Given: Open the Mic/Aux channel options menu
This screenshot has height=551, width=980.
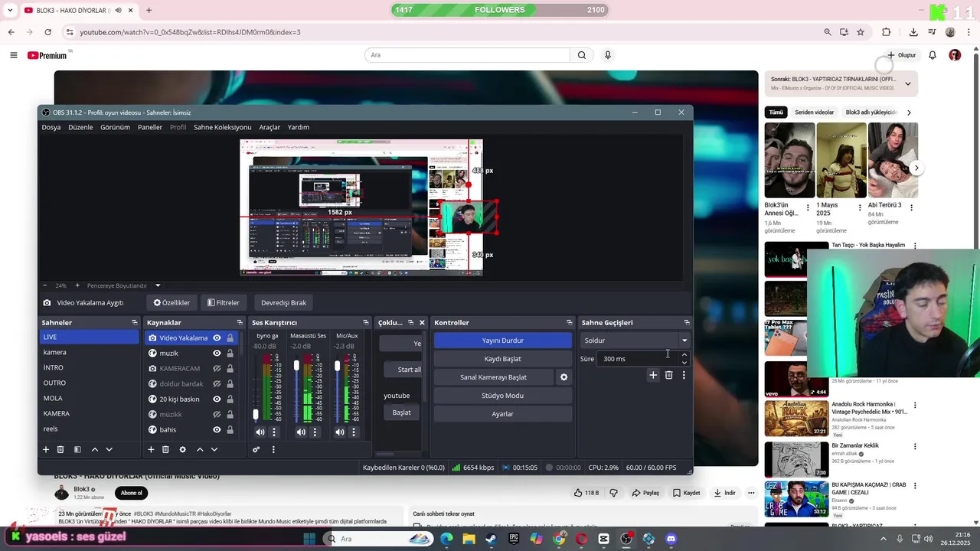Looking at the screenshot, I should [354, 432].
